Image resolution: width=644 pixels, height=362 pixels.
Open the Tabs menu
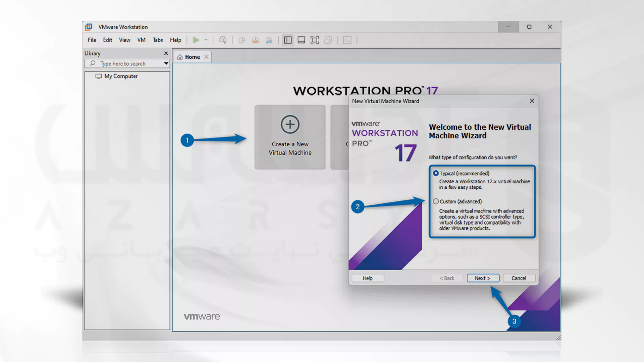pyautogui.click(x=158, y=40)
